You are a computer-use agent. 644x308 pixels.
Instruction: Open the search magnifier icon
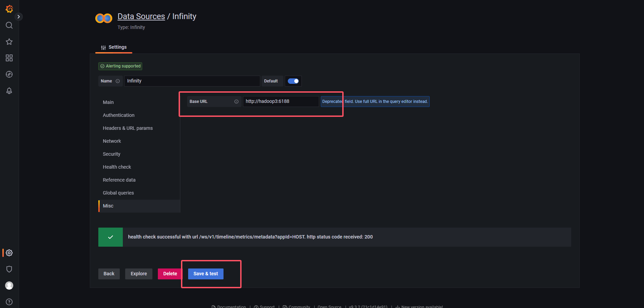tap(9, 25)
